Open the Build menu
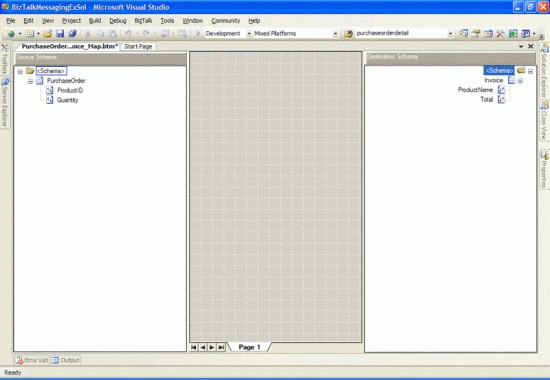 95,21
